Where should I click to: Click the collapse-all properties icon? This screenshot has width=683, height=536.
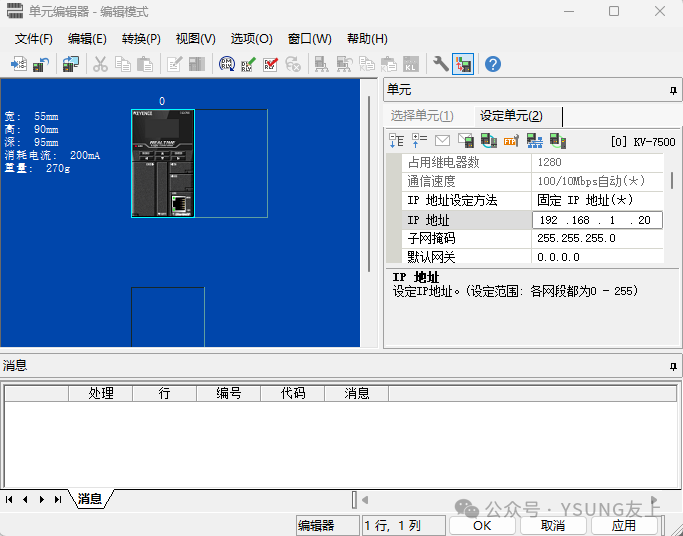click(419, 141)
